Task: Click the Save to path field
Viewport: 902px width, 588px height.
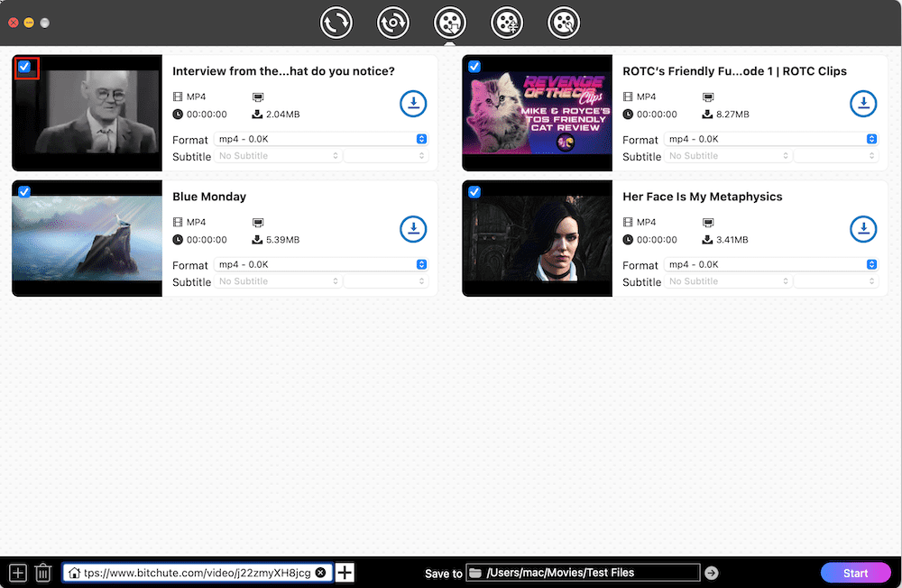Action: pos(584,573)
